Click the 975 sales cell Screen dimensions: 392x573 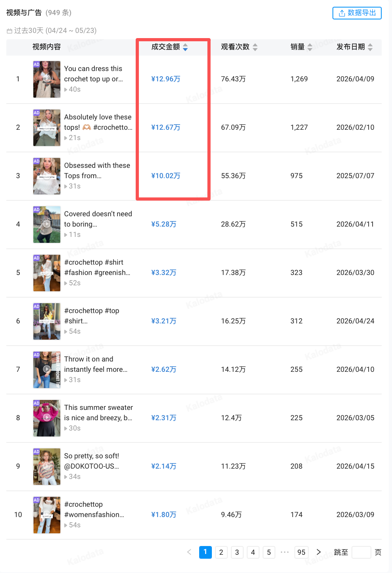tap(296, 176)
